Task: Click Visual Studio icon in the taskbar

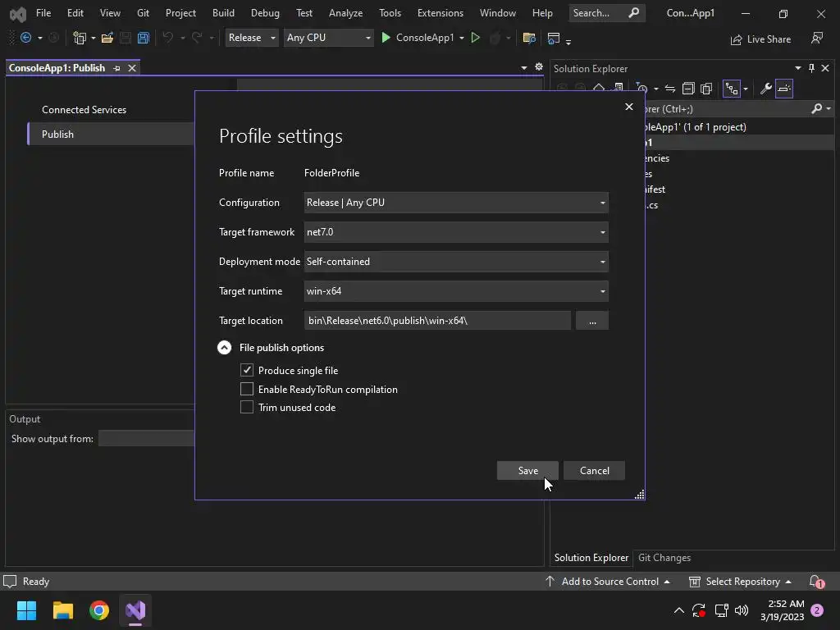Action: click(x=135, y=610)
